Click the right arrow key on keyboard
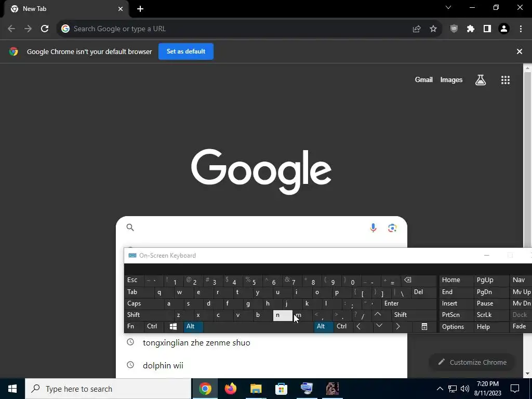Viewport: 532px width, 399px height. 397,326
